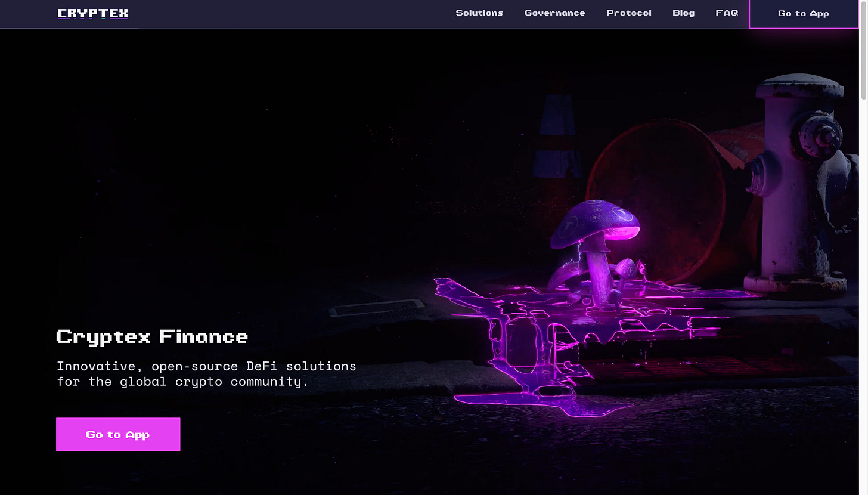Open the Solutions menu item
The image size is (868, 495).
[x=479, y=13]
